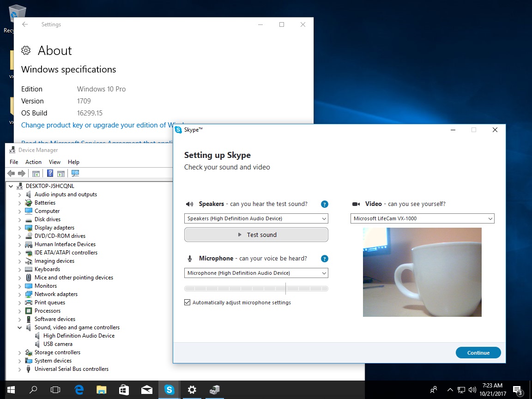Select the Software devices category
The image size is (532, 399).
(54, 319)
